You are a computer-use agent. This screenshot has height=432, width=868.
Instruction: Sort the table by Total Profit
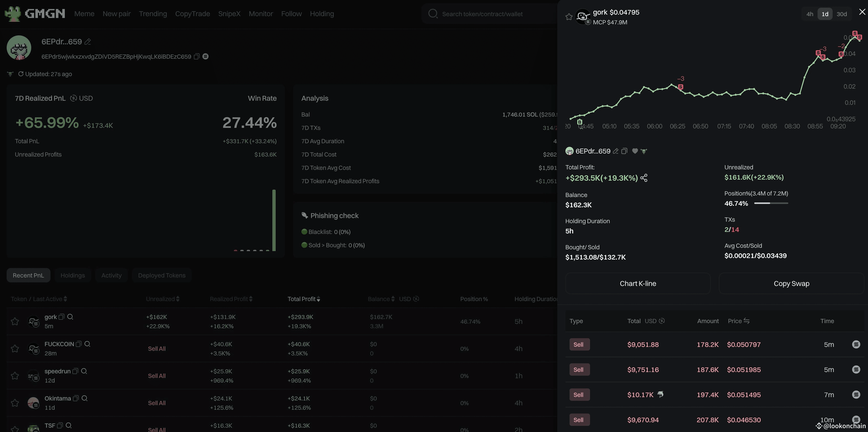(x=318, y=299)
